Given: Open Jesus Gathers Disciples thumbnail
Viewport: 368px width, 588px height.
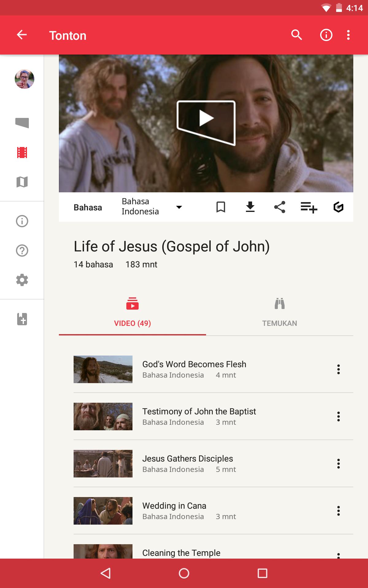Looking at the screenshot, I should tap(103, 464).
